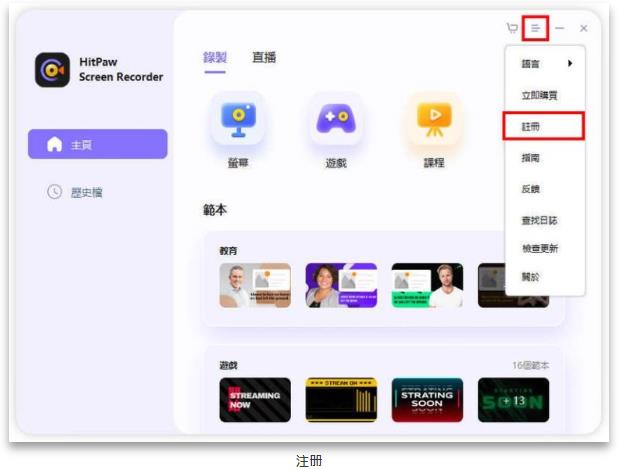This screenshot has width=618, height=469.
Task: Pick education template with gray-haired man
Action: point(255,285)
